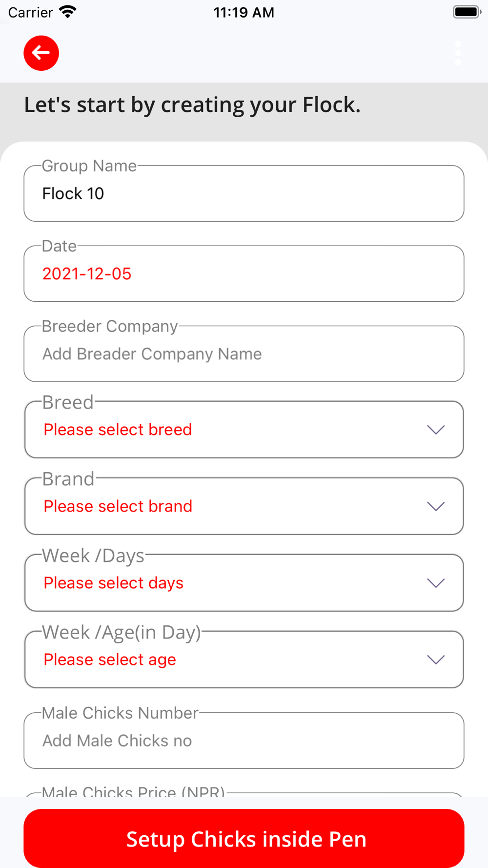This screenshot has width=488, height=868.
Task: Open the 'Please select brand' dropdown
Action: pyautogui.click(x=244, y=506)
